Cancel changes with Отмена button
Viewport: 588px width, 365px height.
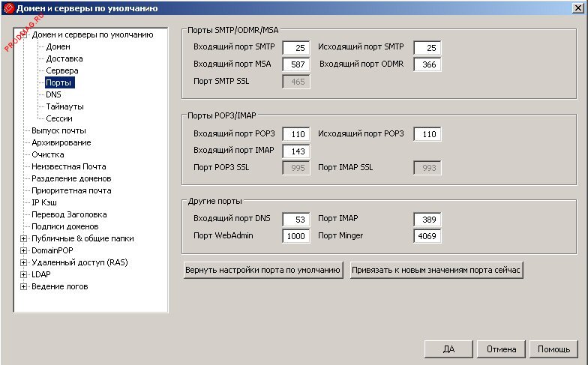(501, 349)
